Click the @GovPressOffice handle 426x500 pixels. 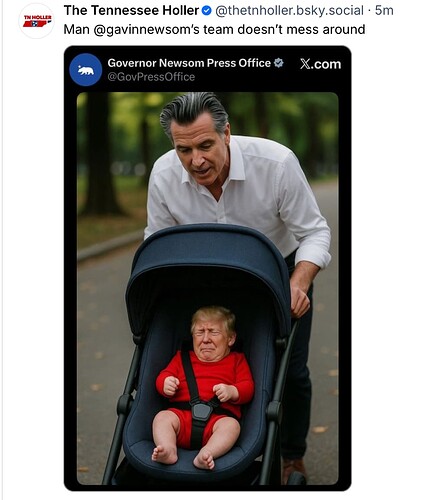[x=151, y=77]
